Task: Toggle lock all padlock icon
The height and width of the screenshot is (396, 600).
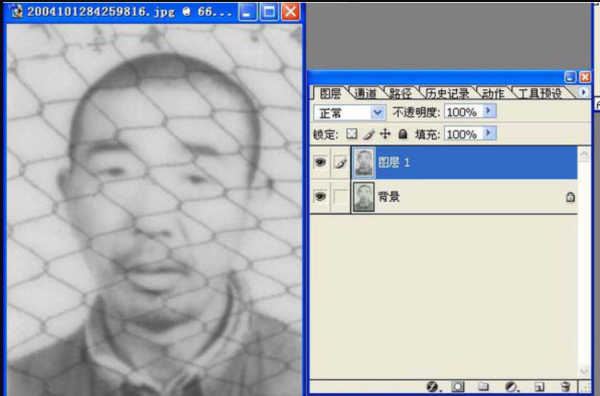Action: (x=403, y=134)
